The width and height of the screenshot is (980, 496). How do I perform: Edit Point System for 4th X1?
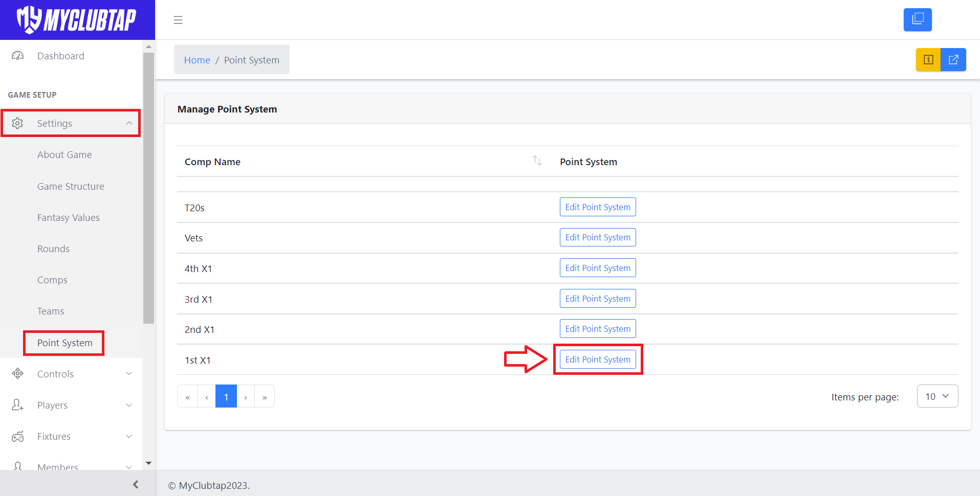pos(598,268)
